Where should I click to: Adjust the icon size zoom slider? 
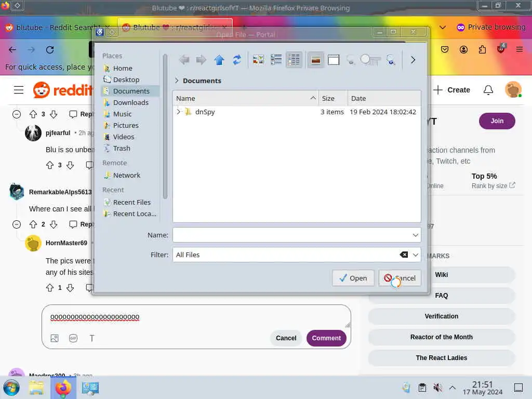click(370, 60)
